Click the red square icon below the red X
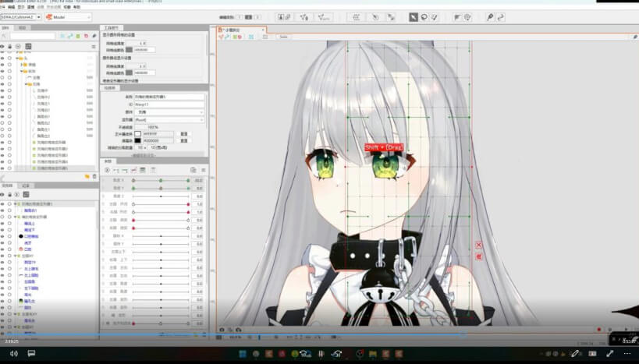 tap(479, 256)
